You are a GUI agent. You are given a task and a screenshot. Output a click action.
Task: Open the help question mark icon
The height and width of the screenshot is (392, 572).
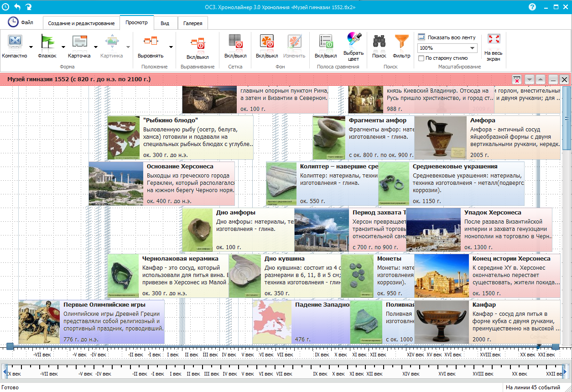[x=532, y=7]
